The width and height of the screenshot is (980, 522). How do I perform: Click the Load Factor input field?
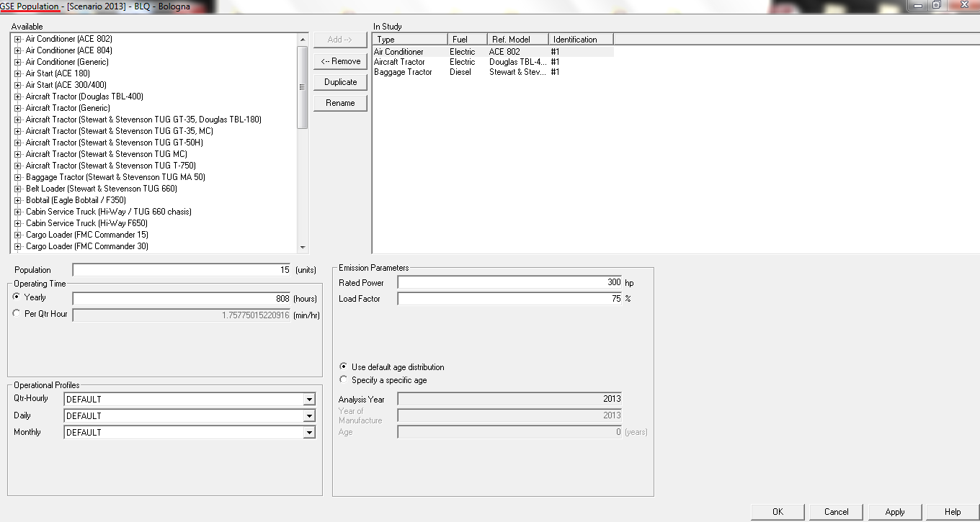point(509,298)
